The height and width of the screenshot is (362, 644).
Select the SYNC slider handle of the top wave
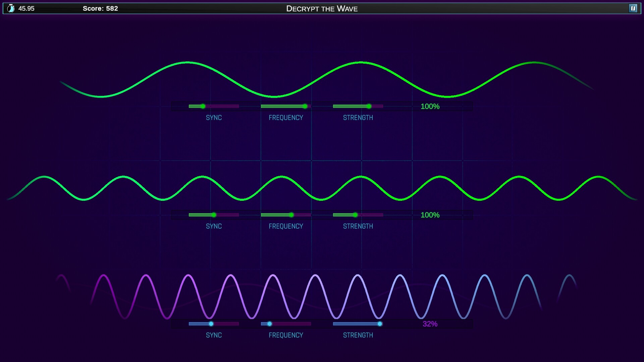[x=202, y=106]
